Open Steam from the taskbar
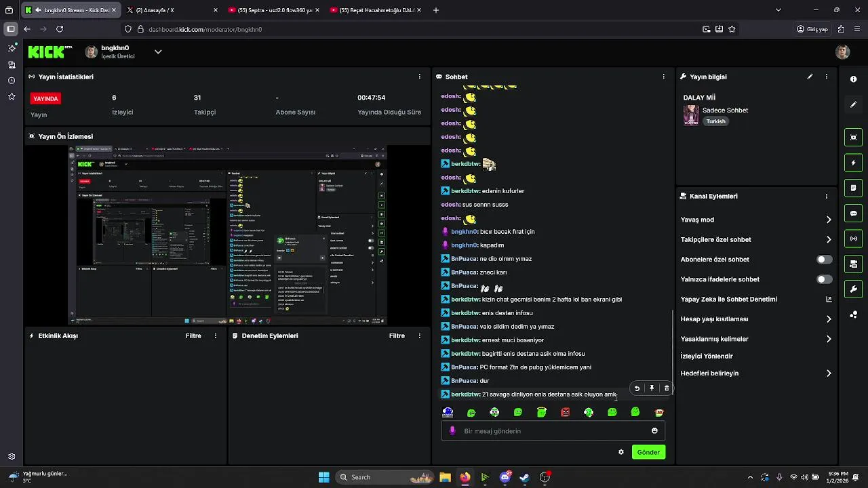 (525, 477)
